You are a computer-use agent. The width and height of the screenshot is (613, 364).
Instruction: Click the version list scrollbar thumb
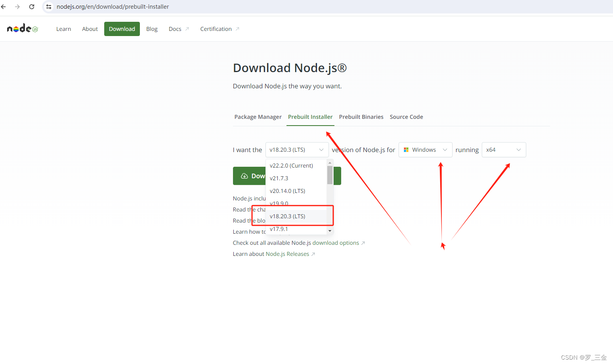[x=330, y=175]
